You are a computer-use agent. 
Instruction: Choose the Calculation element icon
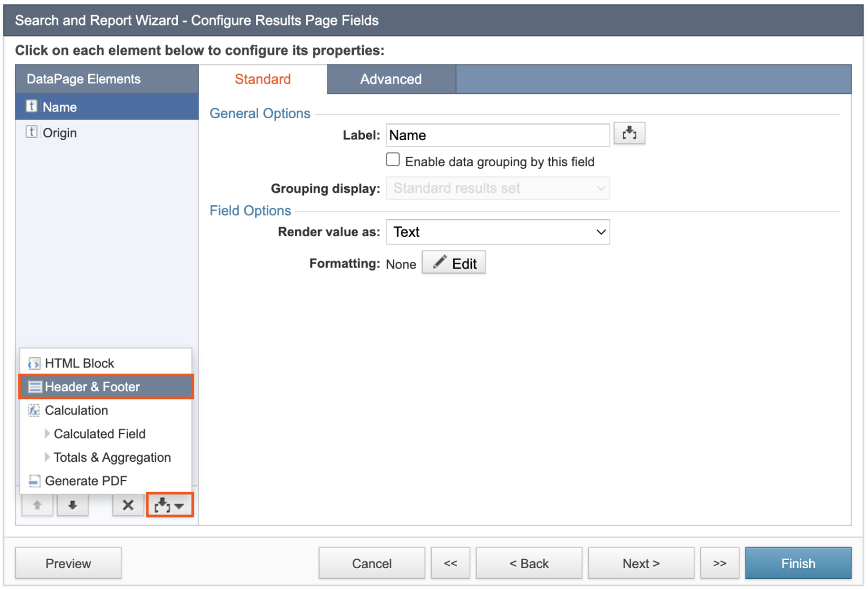pyautogui.click(x=34, y=410)
